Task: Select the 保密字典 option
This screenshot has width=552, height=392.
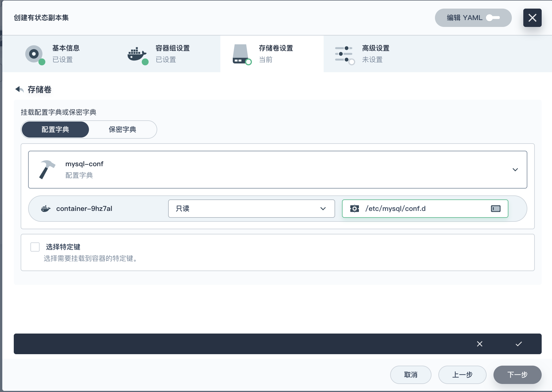Action: tap(123, 130)
